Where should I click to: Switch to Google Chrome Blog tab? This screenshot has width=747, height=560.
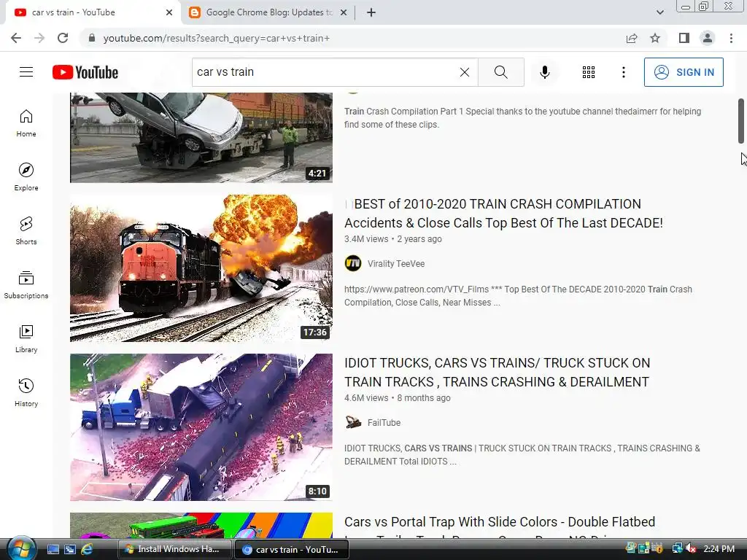pyautogui.click(x=268, y=12)
